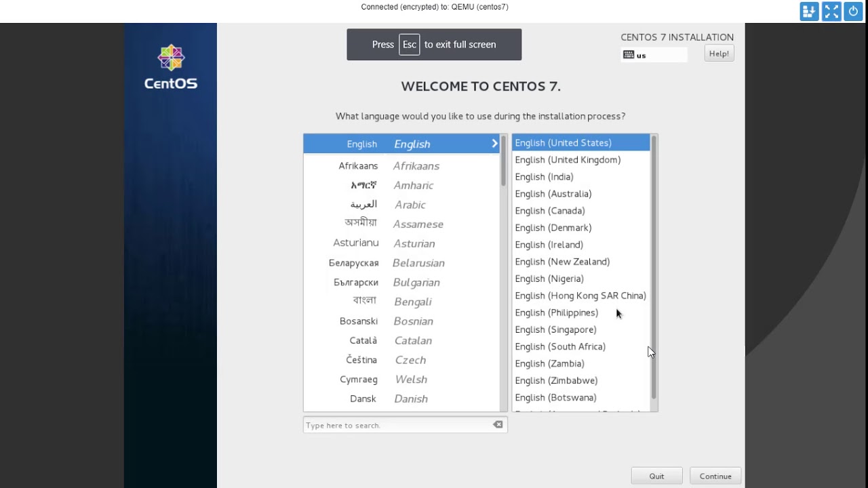
Task: Select Danish in language list
Action: pos(401,399)
